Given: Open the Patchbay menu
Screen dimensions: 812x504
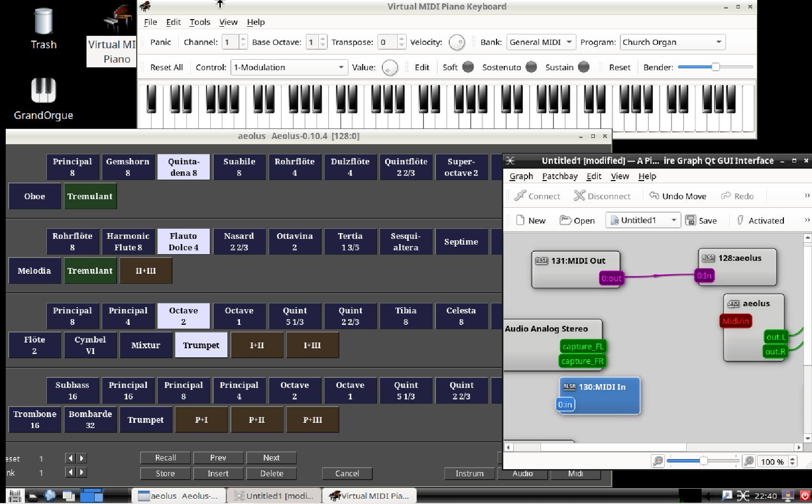Looking at the screenshot, I should [x=560, y=176].
